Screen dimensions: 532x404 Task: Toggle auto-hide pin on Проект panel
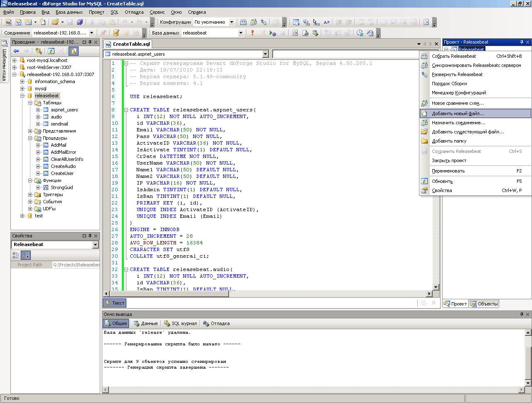click(522, 42)
